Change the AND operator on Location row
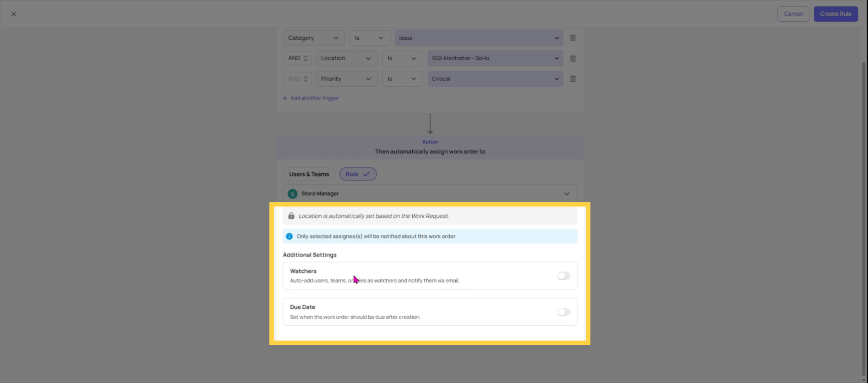 (x=297, y=58)
